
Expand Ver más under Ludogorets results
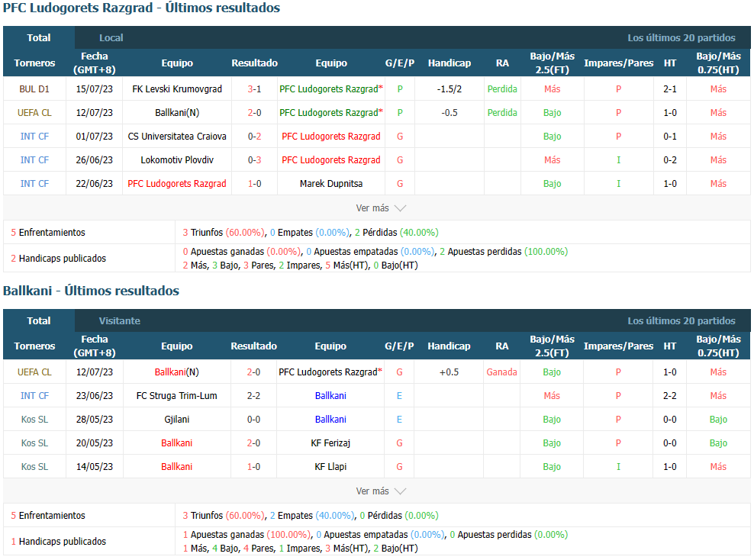(381, 208)
